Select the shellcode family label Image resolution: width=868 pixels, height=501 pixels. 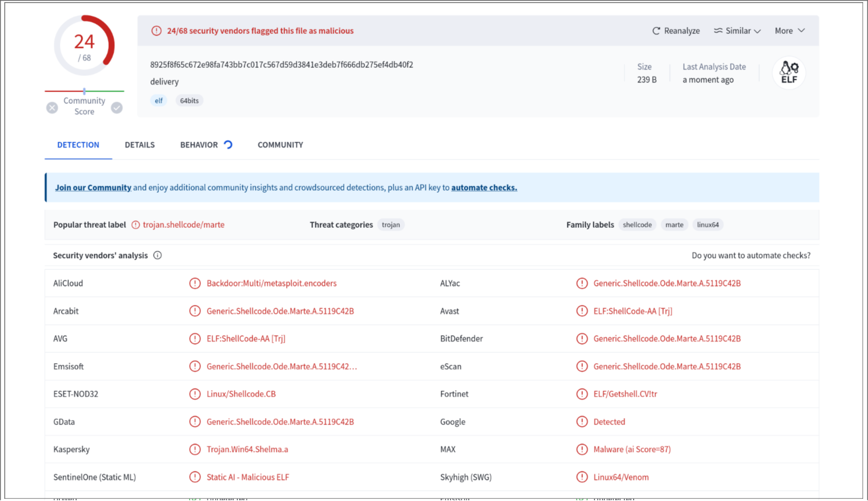[637, 225]
